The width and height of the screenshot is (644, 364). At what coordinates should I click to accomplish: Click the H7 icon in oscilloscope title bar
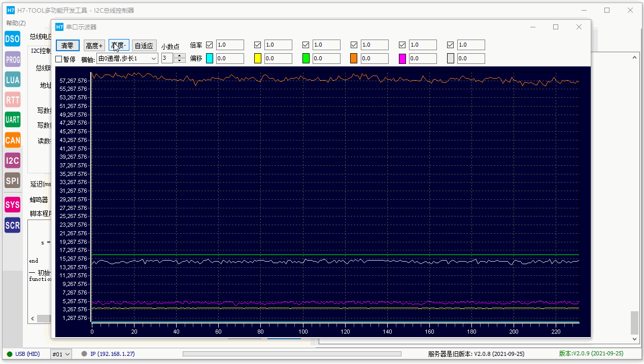pyautogui.click(x=59, y=27)
